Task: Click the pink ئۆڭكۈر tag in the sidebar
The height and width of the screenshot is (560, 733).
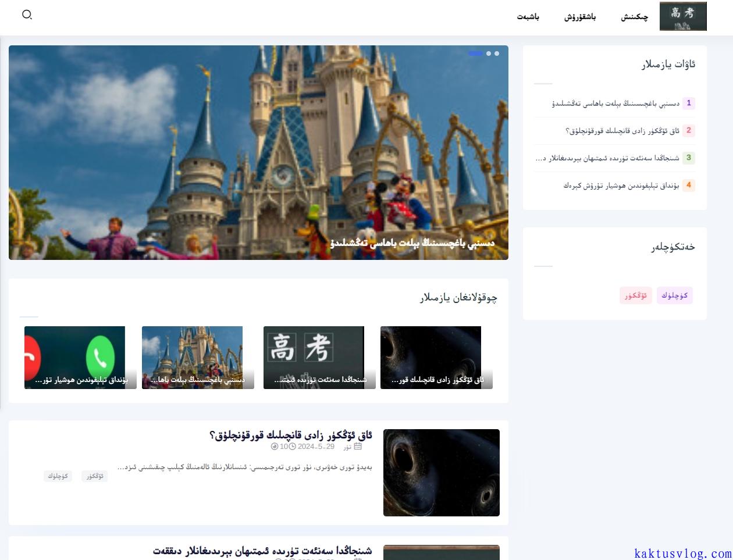Action: tap(636, 295)
